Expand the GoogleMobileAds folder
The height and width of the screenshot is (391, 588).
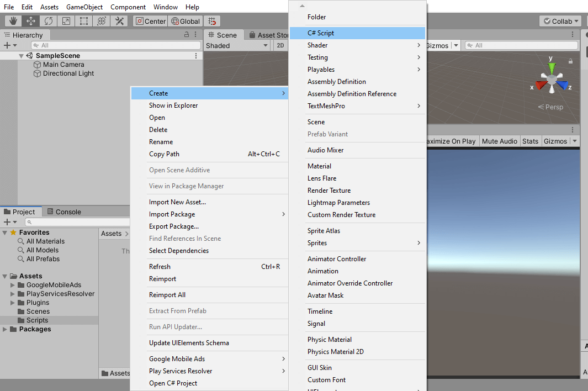tap(12, 285)
